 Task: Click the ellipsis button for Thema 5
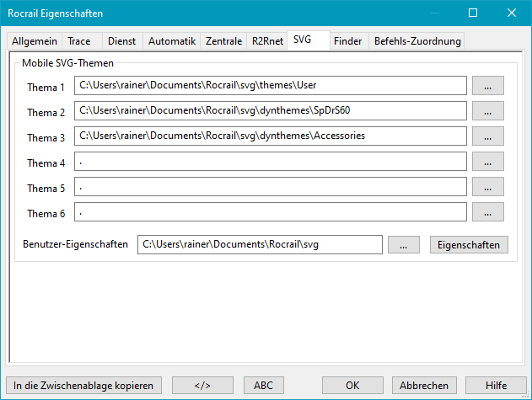coord(488,187)
